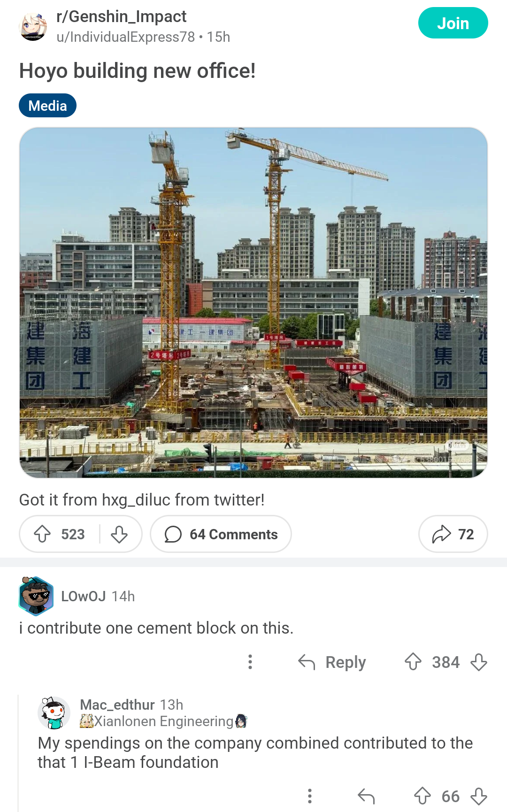Downvote the Hoyo building post

point(119,534)
